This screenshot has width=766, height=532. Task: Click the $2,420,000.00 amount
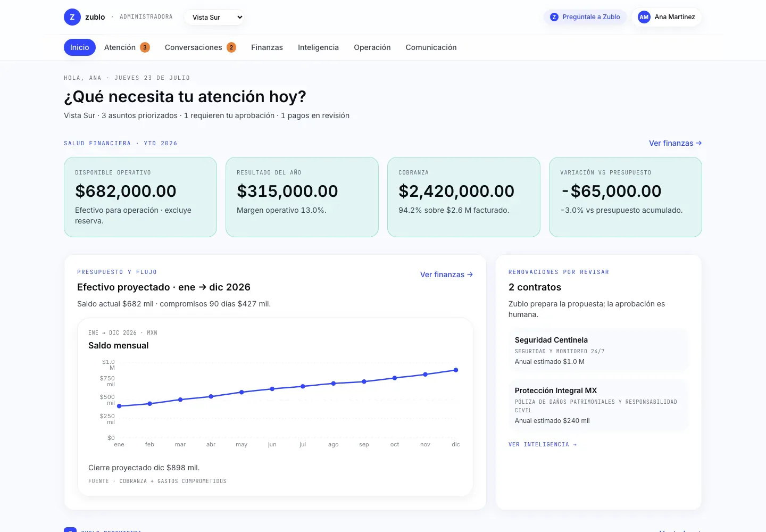456,191
